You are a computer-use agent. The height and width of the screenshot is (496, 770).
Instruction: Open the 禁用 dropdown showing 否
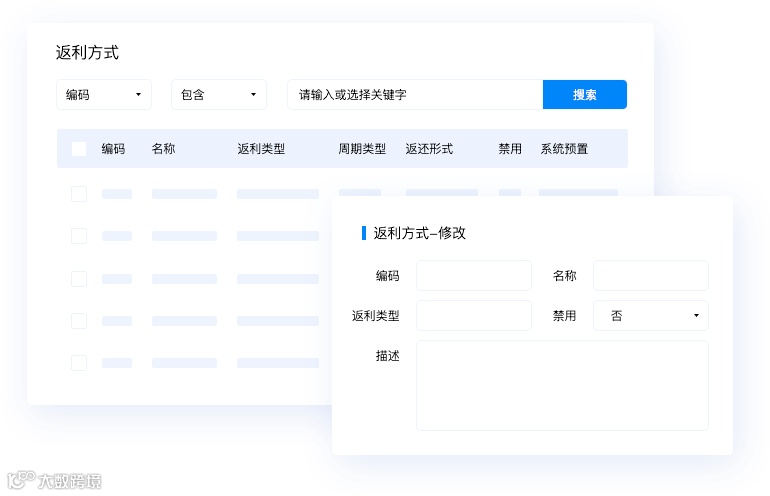(651, 315)
